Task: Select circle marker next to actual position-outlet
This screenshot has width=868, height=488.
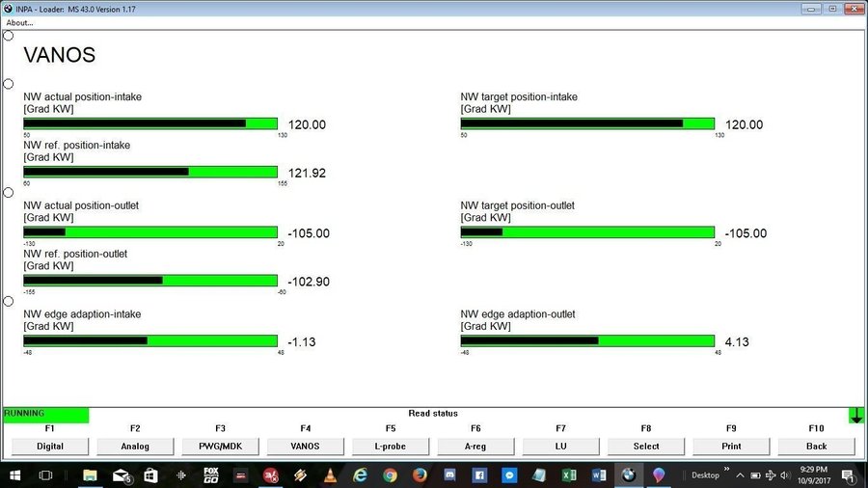Action: [x=8, y=193]
